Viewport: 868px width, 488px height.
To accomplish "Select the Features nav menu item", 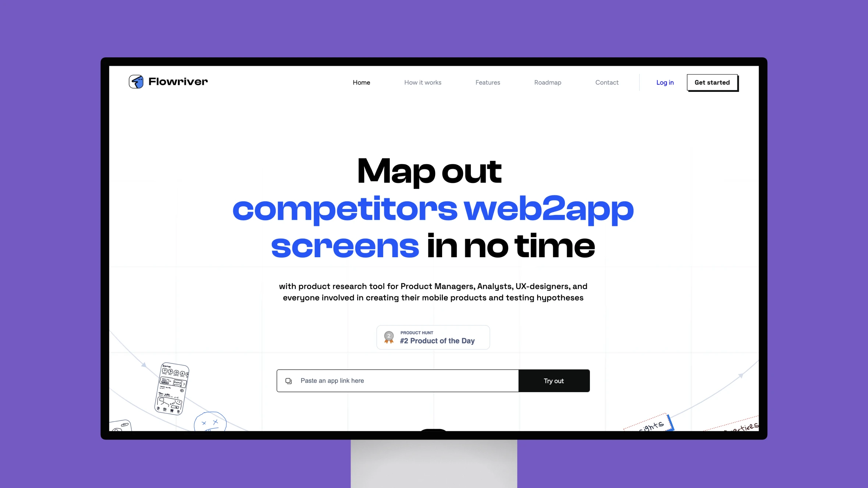I will (488, 82).
